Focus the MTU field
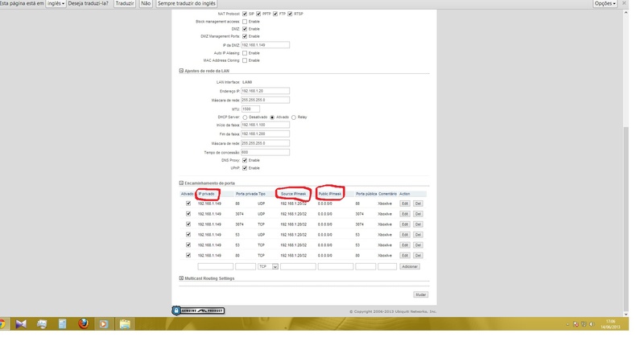644x362 pixels. click(x=250, y=109)
